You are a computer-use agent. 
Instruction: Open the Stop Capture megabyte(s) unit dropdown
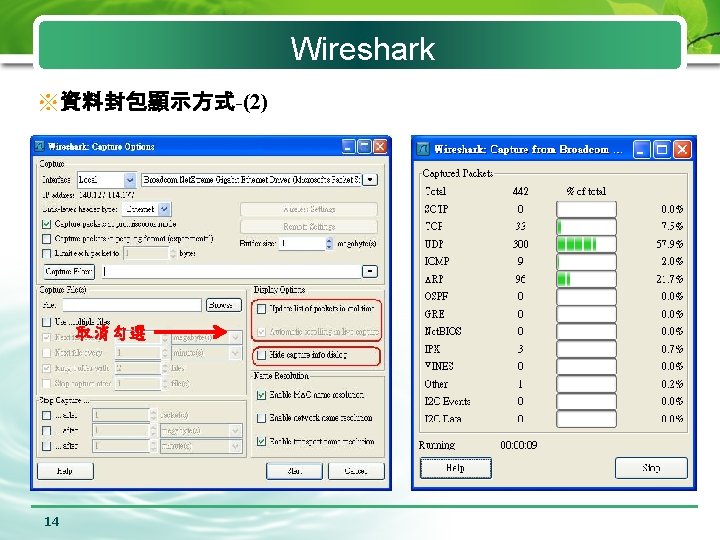(236, 431)
